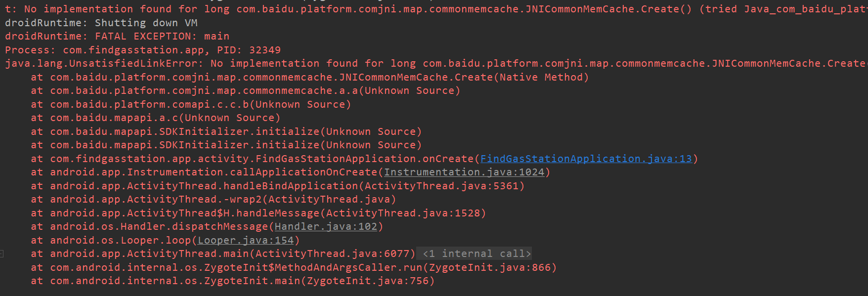Viewport: 868px width, 296px height.
Task: Click the 'Process: com.findgasstation.app, PID: 32349' line
Action: pos(143,50)
